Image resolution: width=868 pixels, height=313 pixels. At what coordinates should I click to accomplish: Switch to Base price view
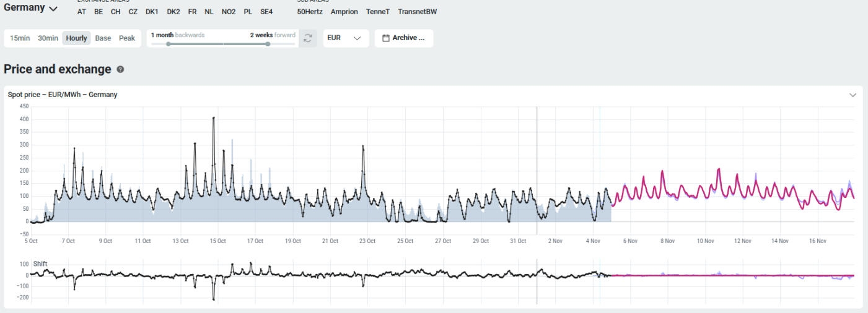point(103,38)
